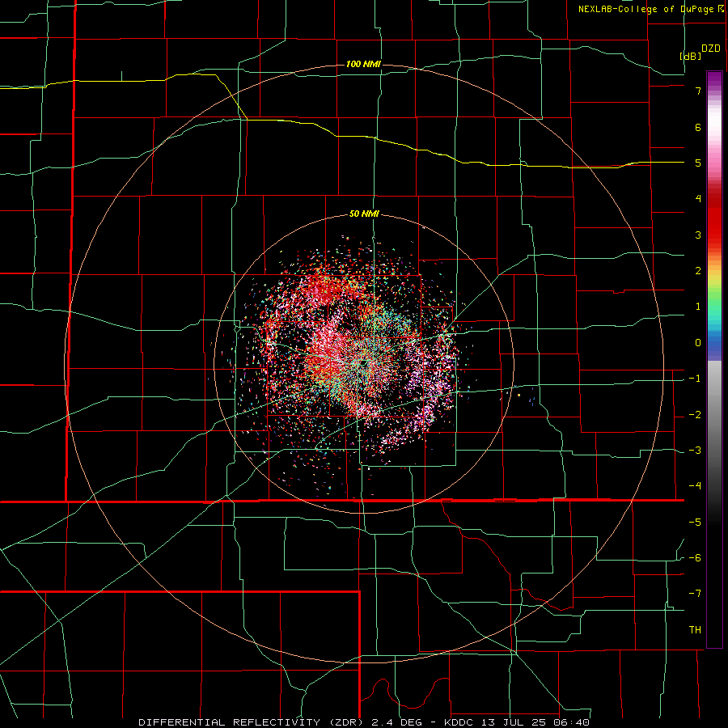Click the colorbar value -2 label
Image resolution: width=728 pixels, height=728 pixels.
(x=695, y=415)
